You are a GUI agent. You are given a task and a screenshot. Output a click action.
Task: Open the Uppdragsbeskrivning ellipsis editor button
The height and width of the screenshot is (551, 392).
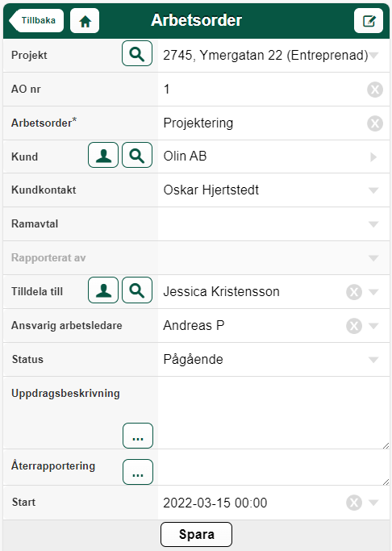tap(138, 436)
